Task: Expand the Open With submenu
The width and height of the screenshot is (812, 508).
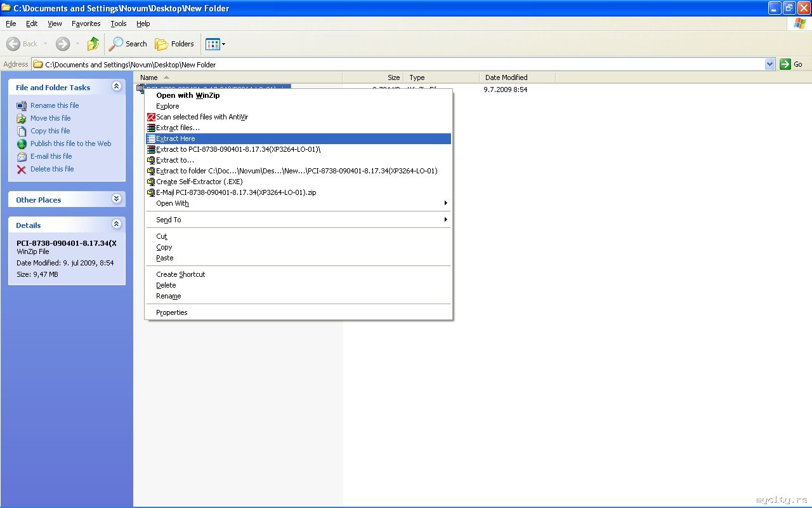Action: point(298,203)
